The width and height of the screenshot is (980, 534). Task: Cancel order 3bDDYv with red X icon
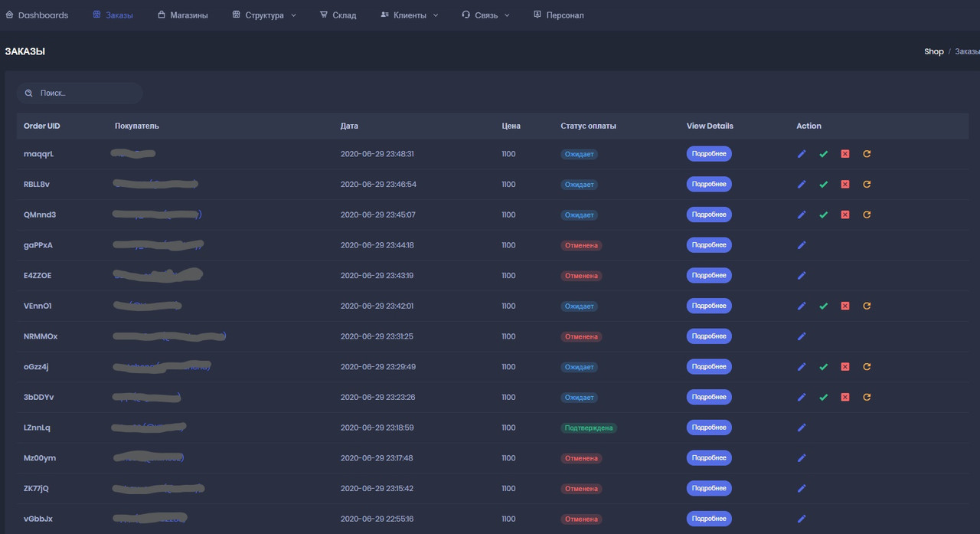point(844,397)
